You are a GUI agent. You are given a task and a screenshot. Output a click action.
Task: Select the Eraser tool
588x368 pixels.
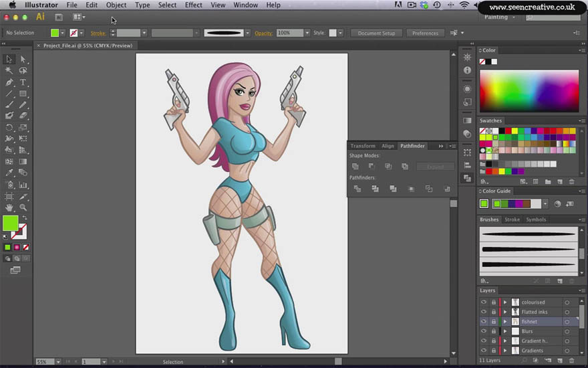(23, 116)
